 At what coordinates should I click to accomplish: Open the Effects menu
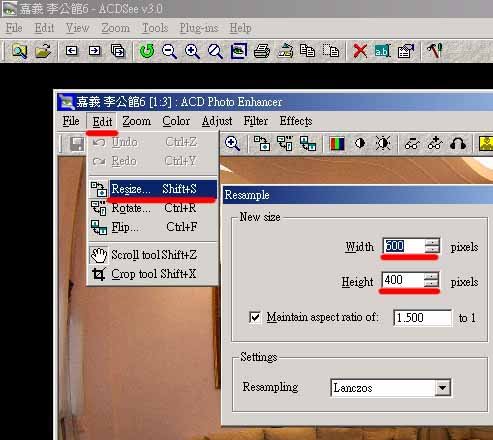tap(296, 121)
